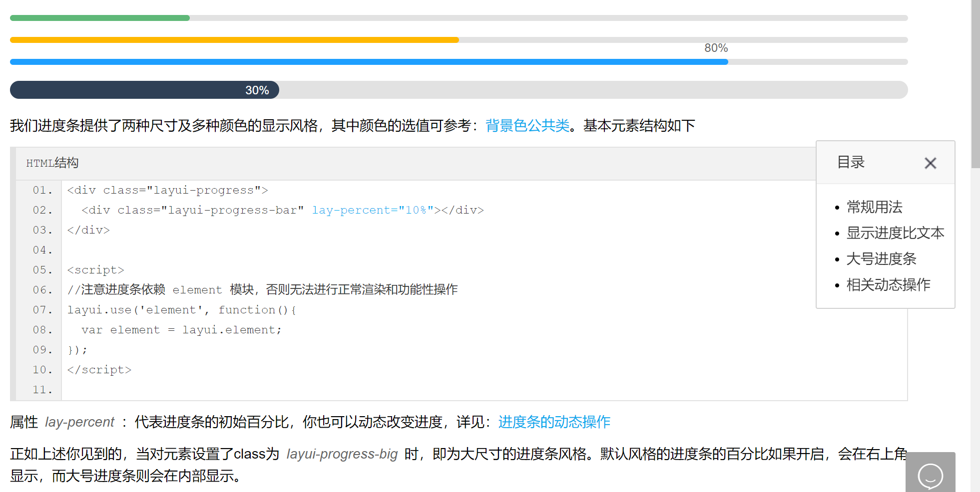
Task: Click the 80% percentage label
Action: (716, 48)
